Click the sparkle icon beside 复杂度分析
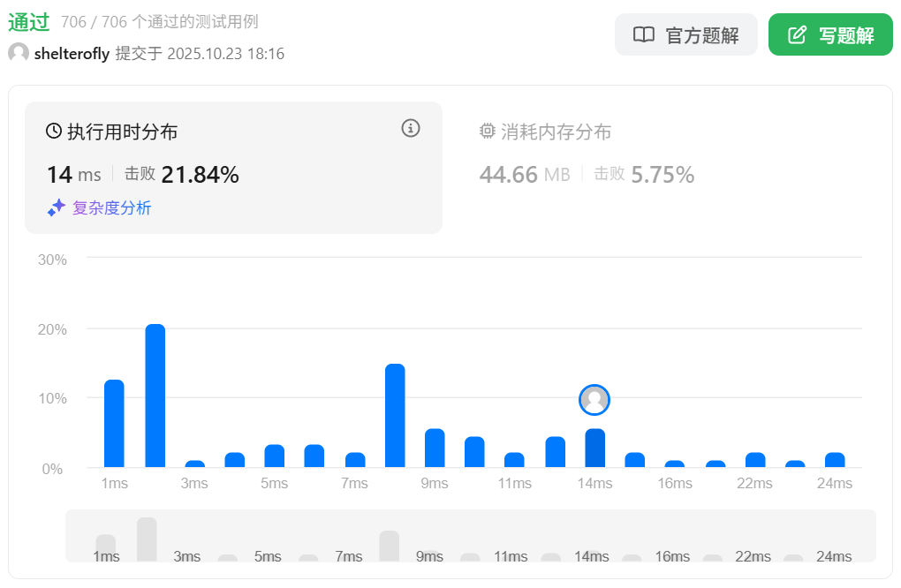Viewport: 901px width, 588px height. coord(57,207)
